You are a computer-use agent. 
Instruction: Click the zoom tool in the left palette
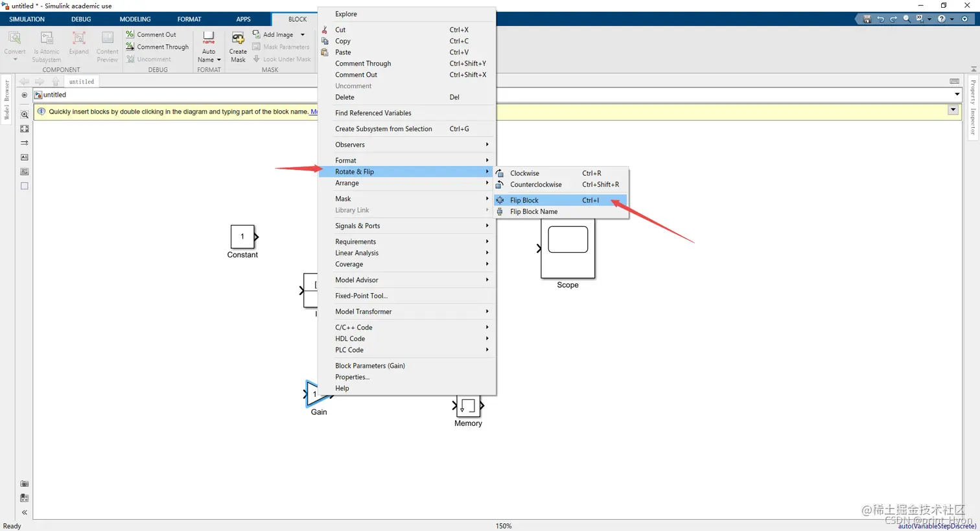tap(25, 115)
